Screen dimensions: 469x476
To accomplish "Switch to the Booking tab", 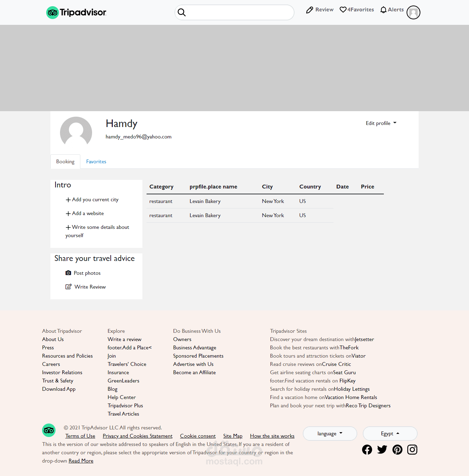I will point(65,162).
